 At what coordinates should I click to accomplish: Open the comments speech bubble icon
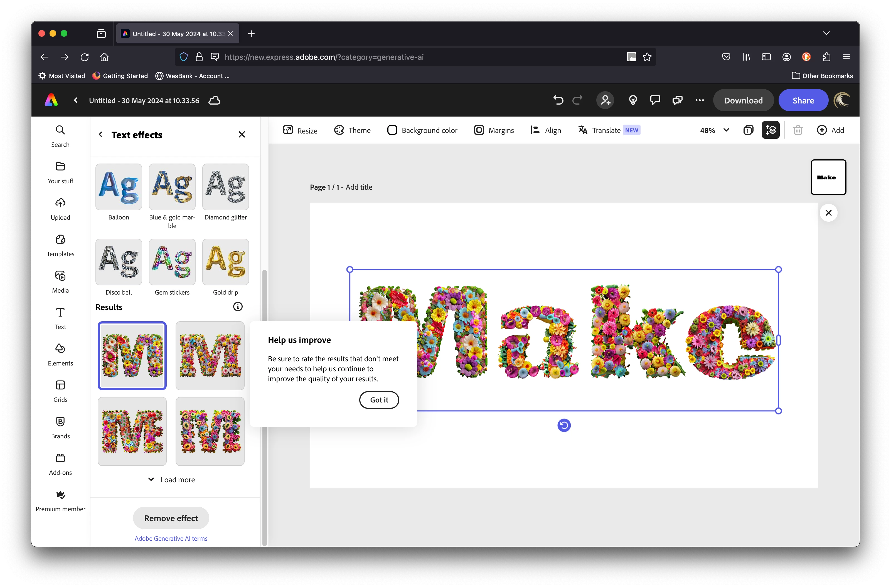coord(655,100)
